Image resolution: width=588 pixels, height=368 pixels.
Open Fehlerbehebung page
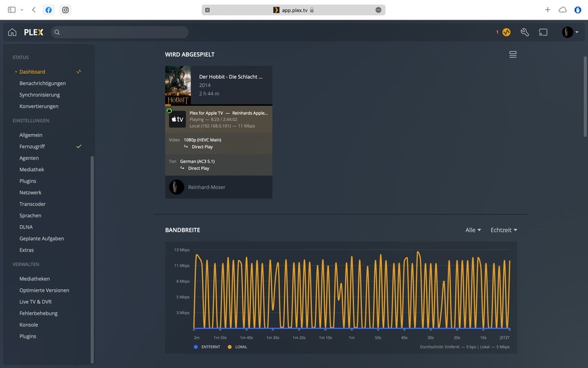pyautogui.click(x=38, y=313)
